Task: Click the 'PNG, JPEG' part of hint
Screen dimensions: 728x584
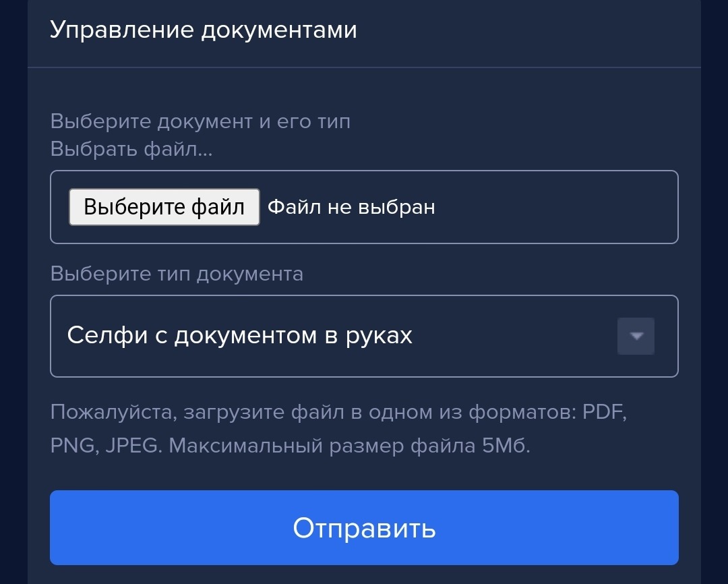Action: (104, 446)
